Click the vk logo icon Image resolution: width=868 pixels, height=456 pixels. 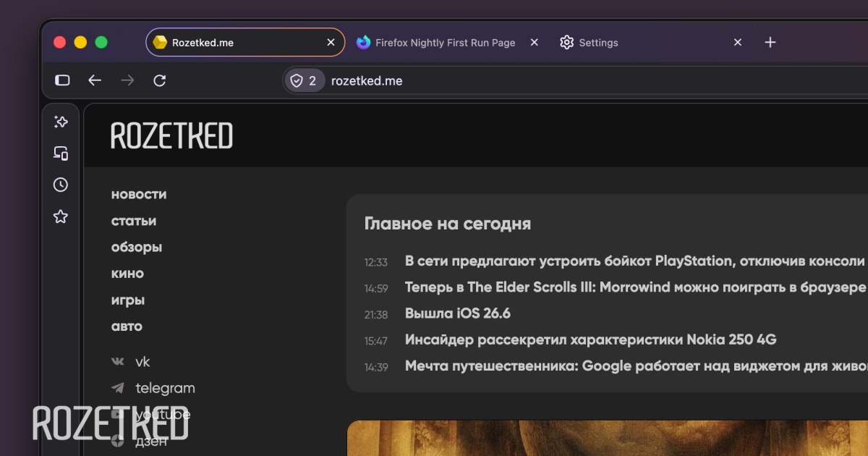[117, 361]
